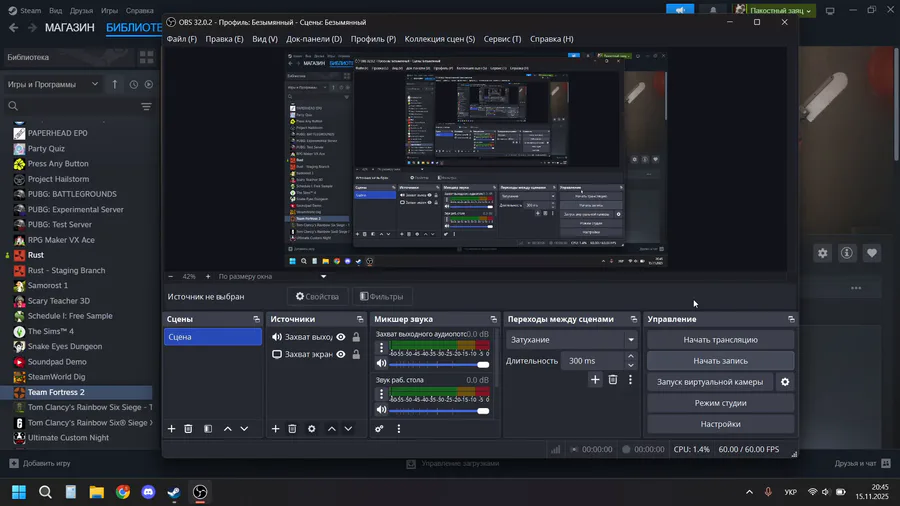The image size is (900, 506).
Task: Open Файл (F) menu in OBS
Action: click(x=181, y=39)
